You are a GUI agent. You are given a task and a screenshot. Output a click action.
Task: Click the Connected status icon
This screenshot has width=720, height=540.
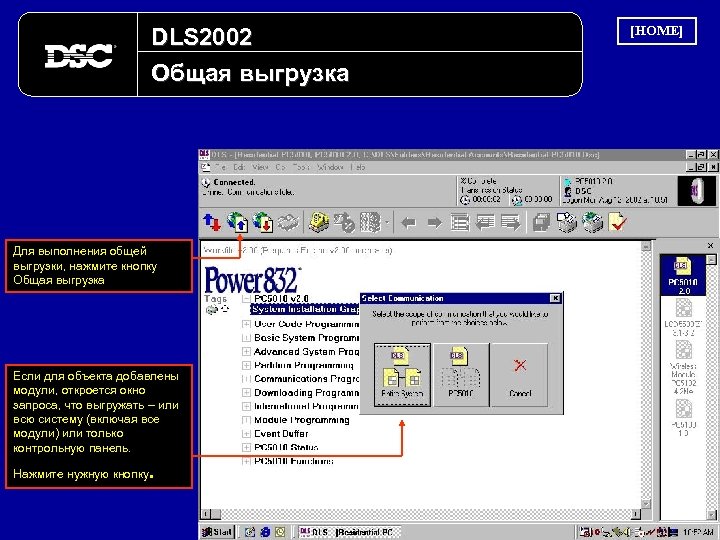(206, 183)
